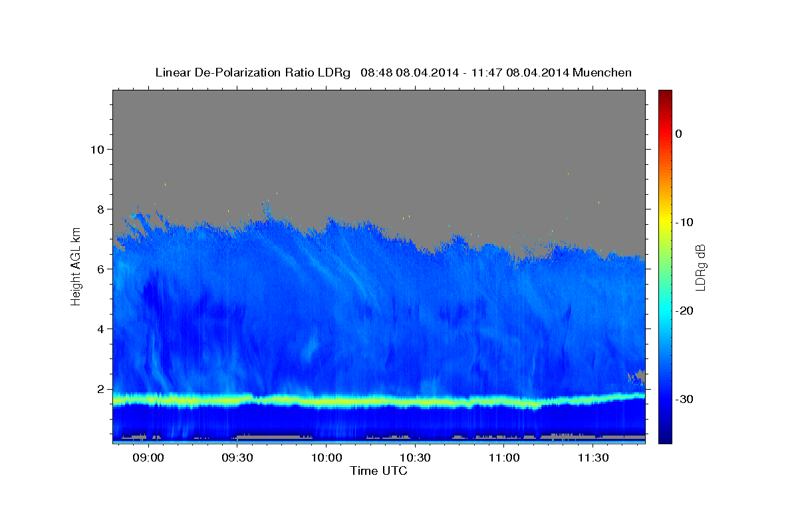Click the 09:00 time tick label

pos(148,458)
